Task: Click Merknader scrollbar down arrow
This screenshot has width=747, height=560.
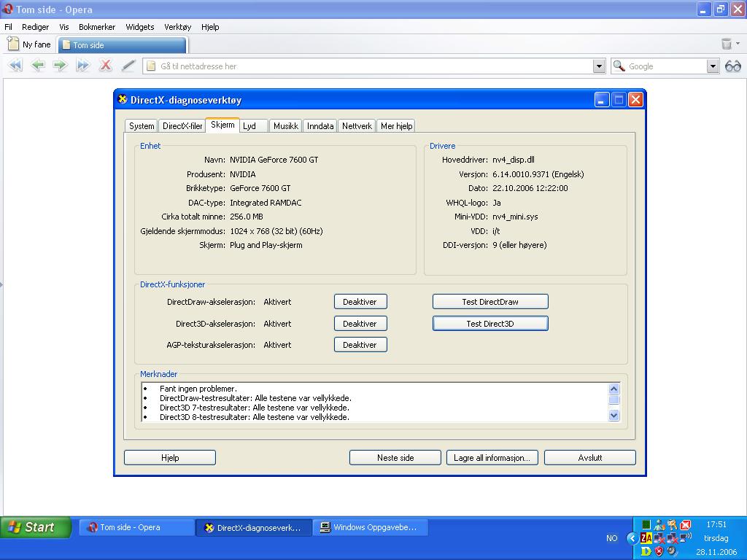Action: point(614,415)
